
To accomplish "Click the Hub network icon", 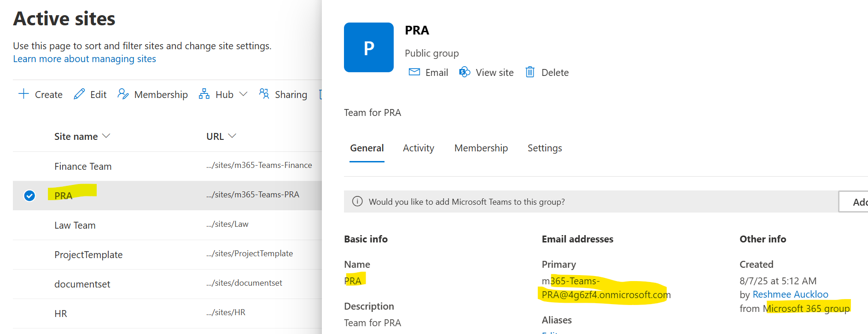I will tap(204, 94).
